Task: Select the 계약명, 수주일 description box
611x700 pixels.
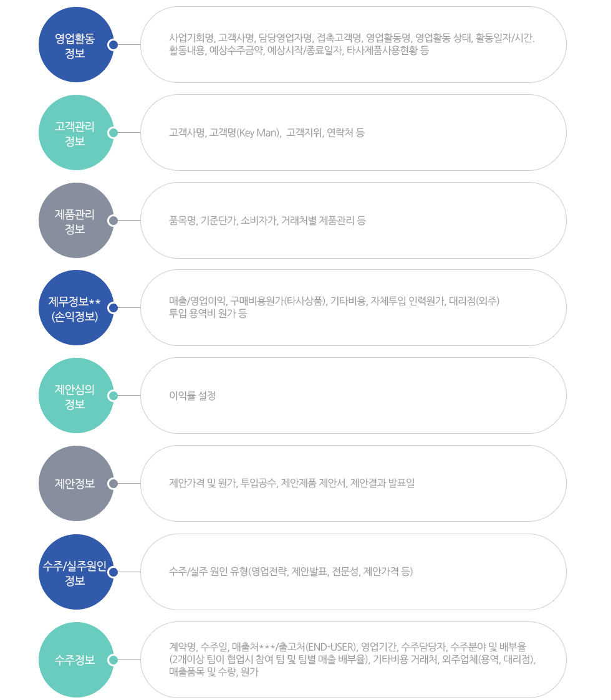Action: [x=353, y=659]
